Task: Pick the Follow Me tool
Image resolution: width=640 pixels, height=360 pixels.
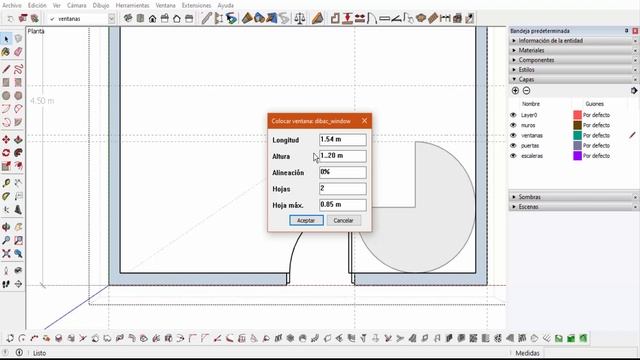Action: click(x=18, y=153)
